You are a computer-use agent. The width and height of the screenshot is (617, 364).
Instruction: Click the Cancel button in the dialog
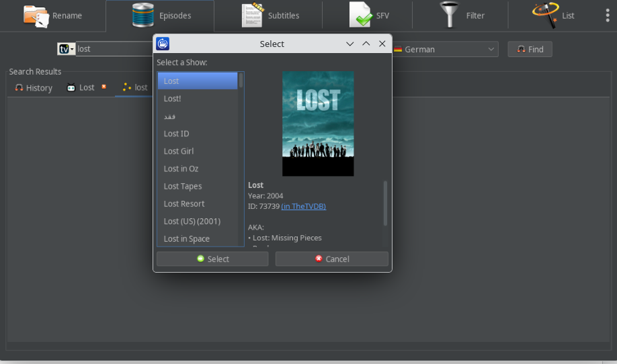point(332,259)
